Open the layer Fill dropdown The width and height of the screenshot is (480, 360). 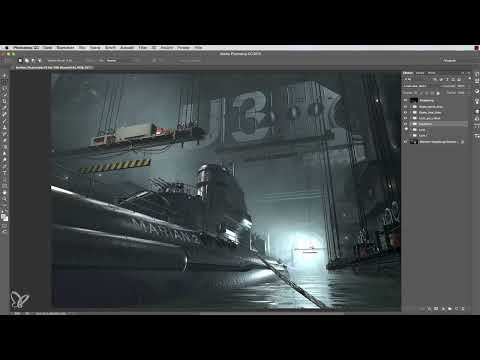[x=461, y=93]
